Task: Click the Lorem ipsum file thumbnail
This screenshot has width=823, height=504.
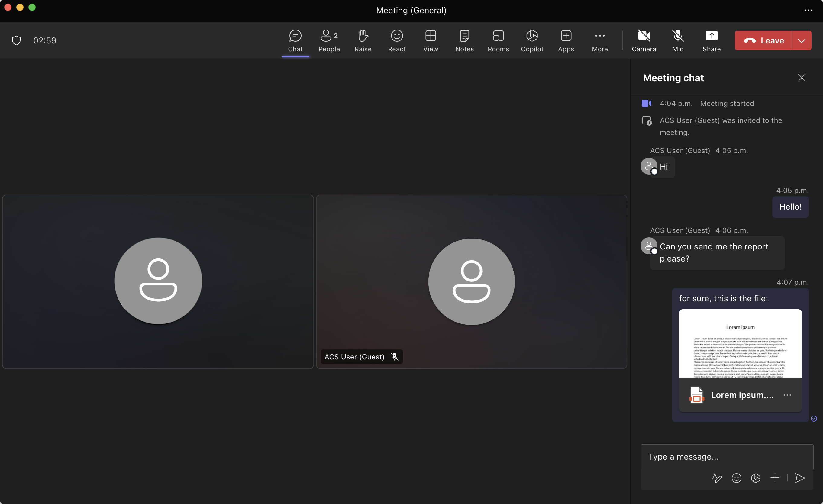Action: click(x=740, y=343)
